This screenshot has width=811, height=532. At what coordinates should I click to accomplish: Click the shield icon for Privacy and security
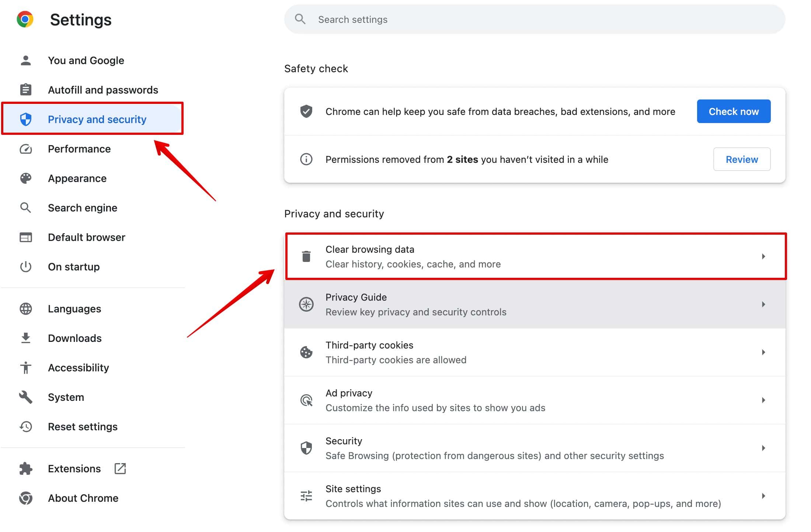26,119
